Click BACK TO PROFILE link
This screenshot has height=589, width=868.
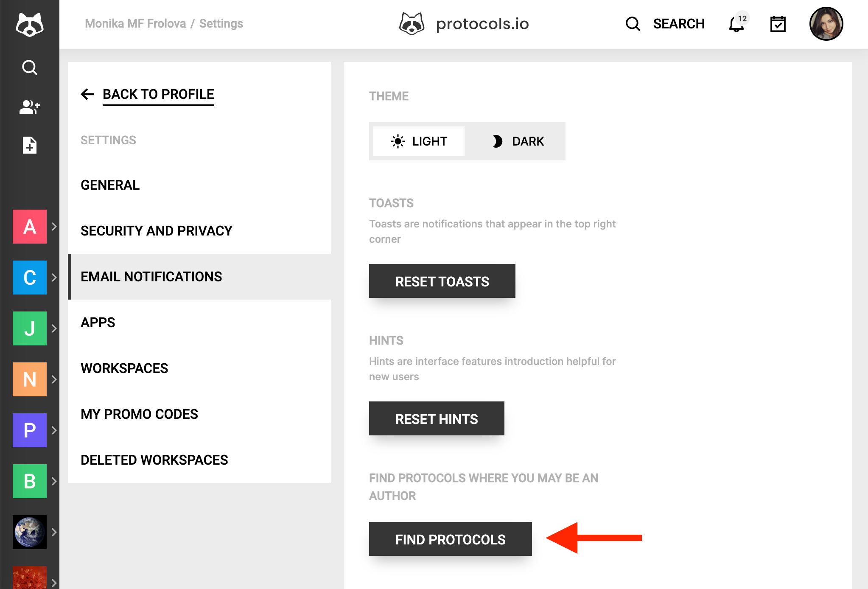coord(158,94)
